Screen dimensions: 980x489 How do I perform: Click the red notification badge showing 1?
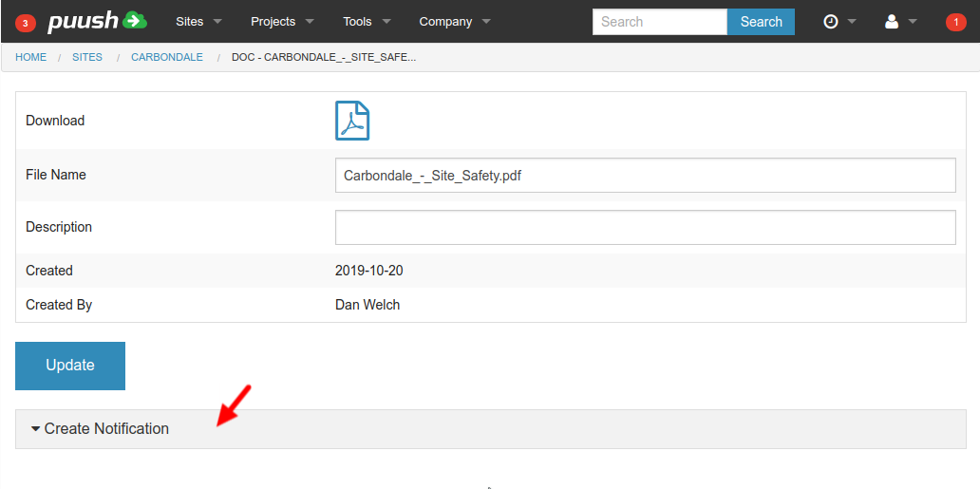pyautogui.click(x=955, y=22)
